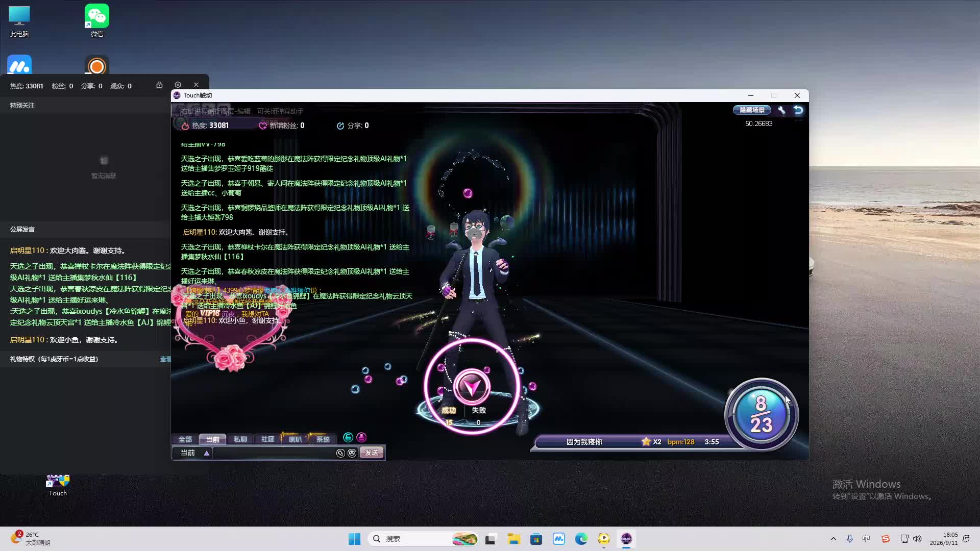Toggle the green chat lock icon
The height and width of the screenshot is (551, 980).
pyautogui.click(x=348, y=437)
